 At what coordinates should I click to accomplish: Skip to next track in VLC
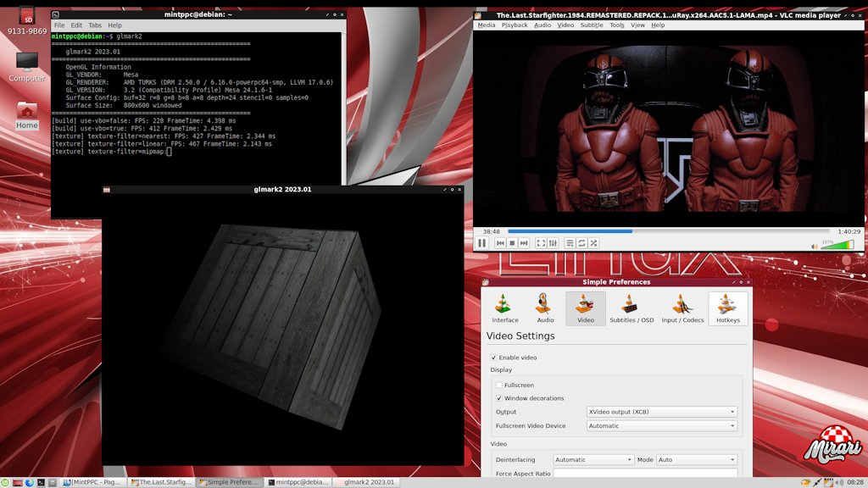click(x=524, y=243)
